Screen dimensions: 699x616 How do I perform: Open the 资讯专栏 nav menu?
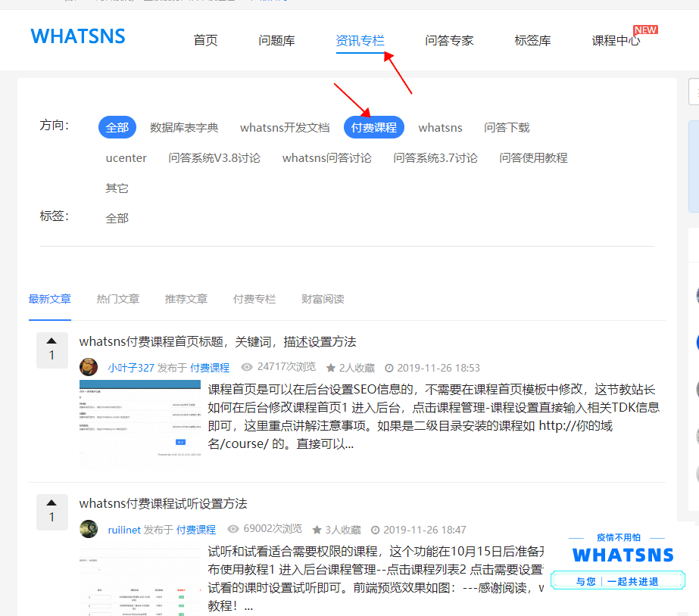[360, 41]
